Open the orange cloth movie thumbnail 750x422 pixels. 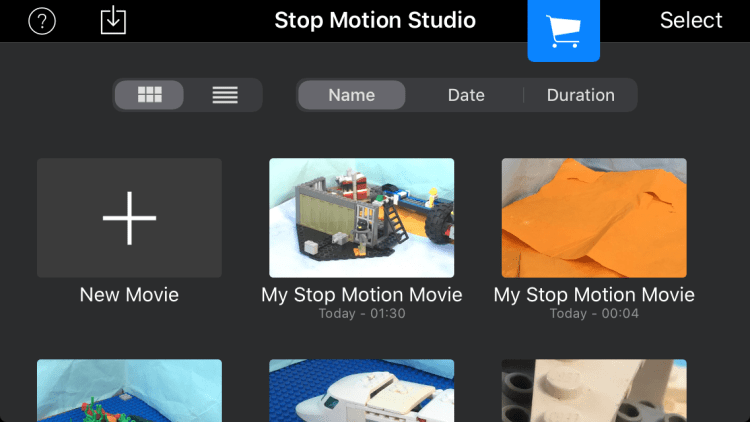pos(594,217)
